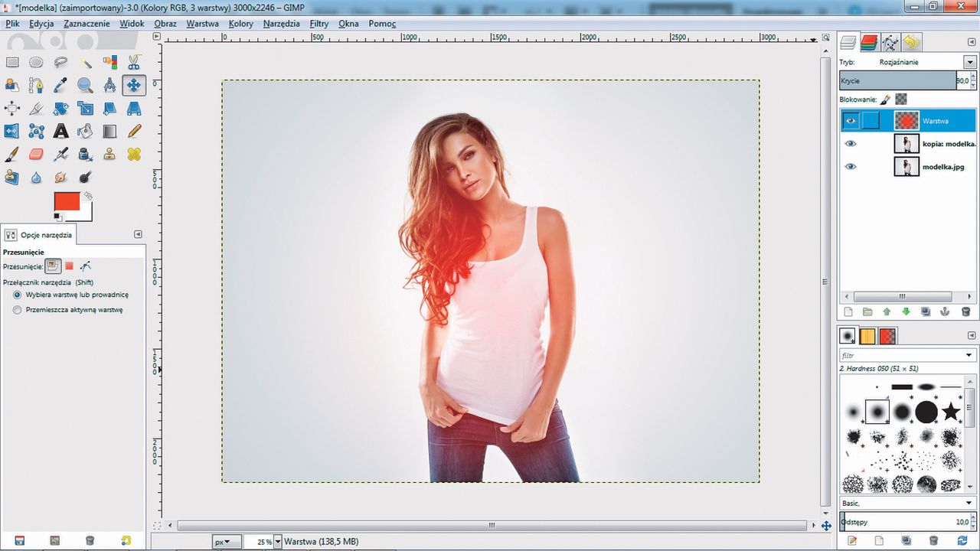Select the Perspective tool

point(134,109)
